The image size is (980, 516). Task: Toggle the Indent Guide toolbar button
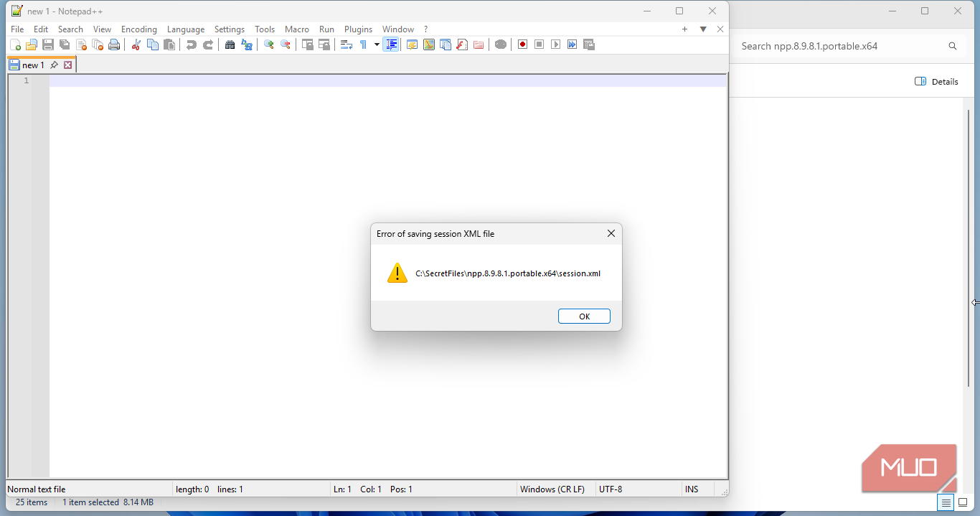point(391,44)
